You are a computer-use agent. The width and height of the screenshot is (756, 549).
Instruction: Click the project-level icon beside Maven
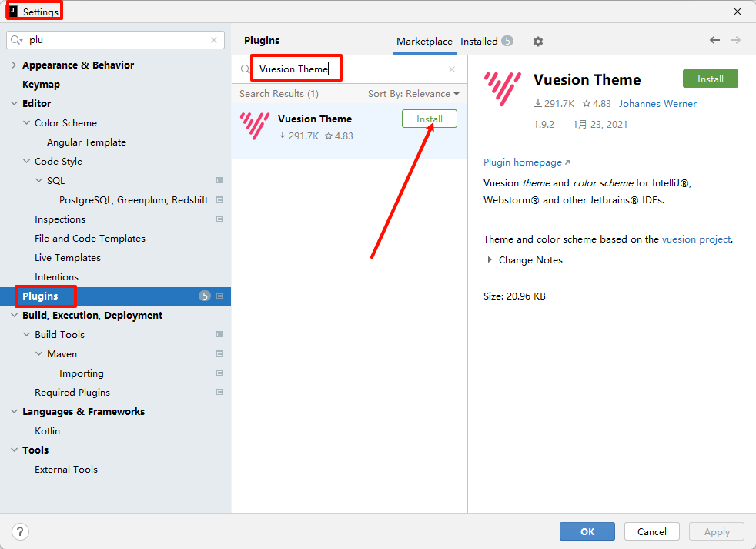click(220, 353)
